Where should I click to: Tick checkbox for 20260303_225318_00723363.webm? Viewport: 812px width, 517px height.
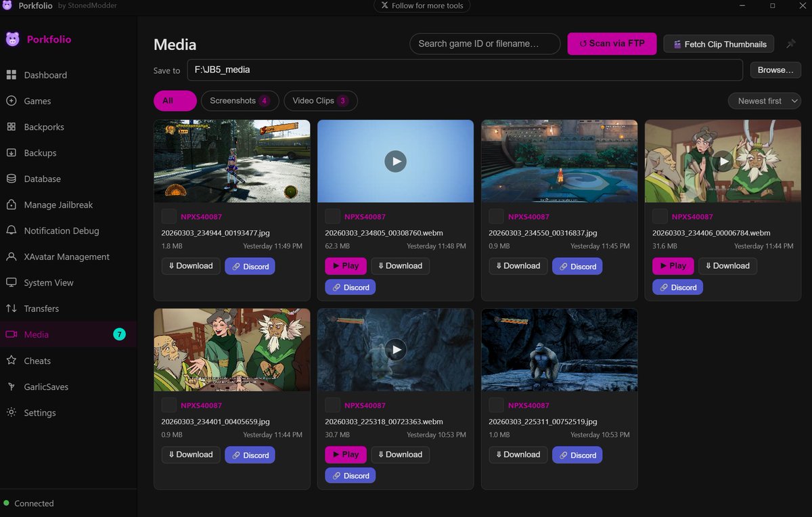(332, 405)
